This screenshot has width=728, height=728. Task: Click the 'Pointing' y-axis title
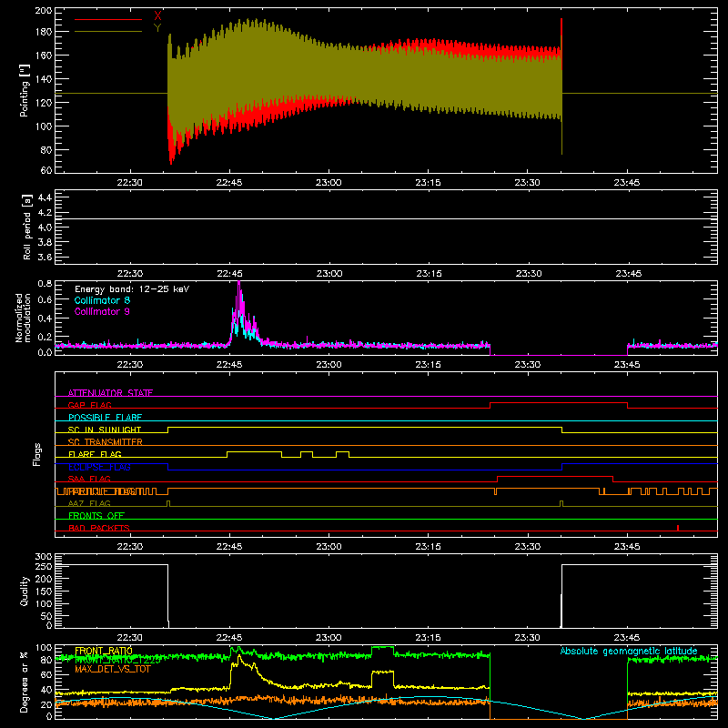(x=25, y=90)
